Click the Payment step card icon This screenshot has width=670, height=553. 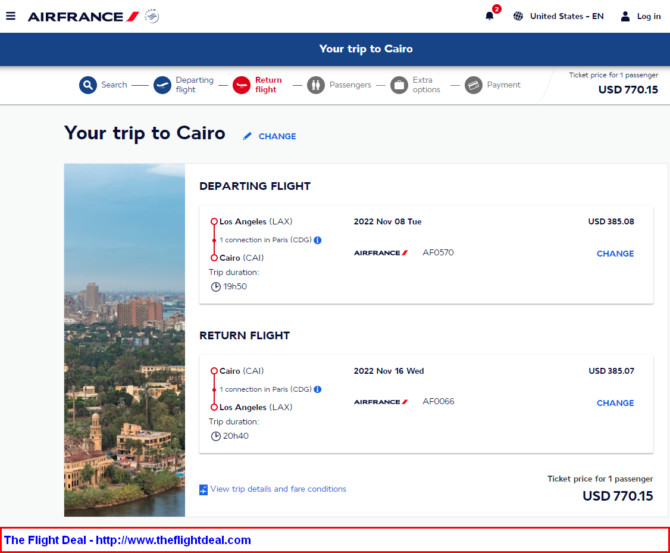[x=473, y=85]
